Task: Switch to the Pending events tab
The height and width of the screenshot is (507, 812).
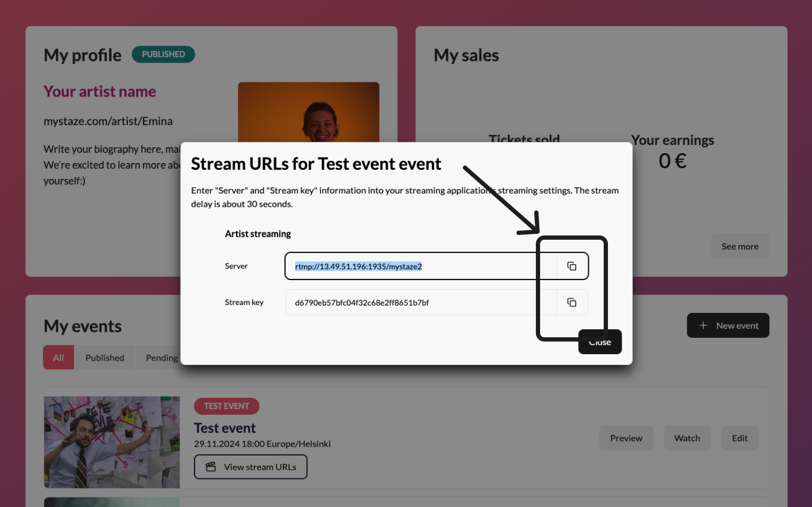Action: click(161, 358)
